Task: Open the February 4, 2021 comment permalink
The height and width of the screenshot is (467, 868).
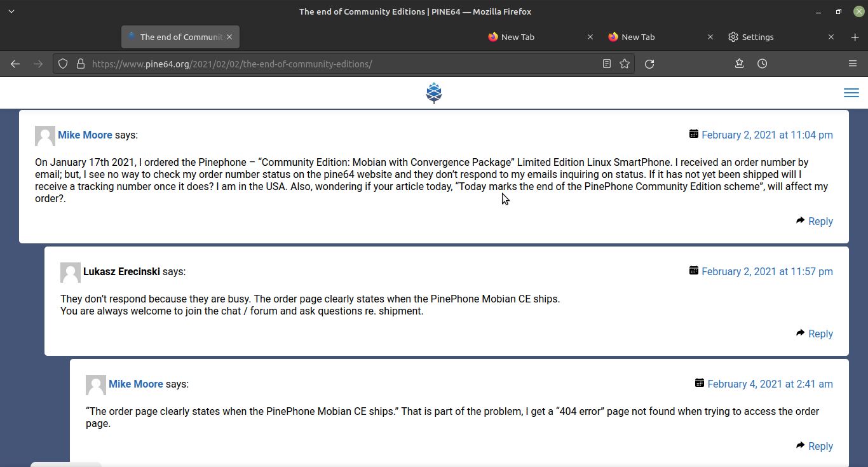Action: (770, 384)
